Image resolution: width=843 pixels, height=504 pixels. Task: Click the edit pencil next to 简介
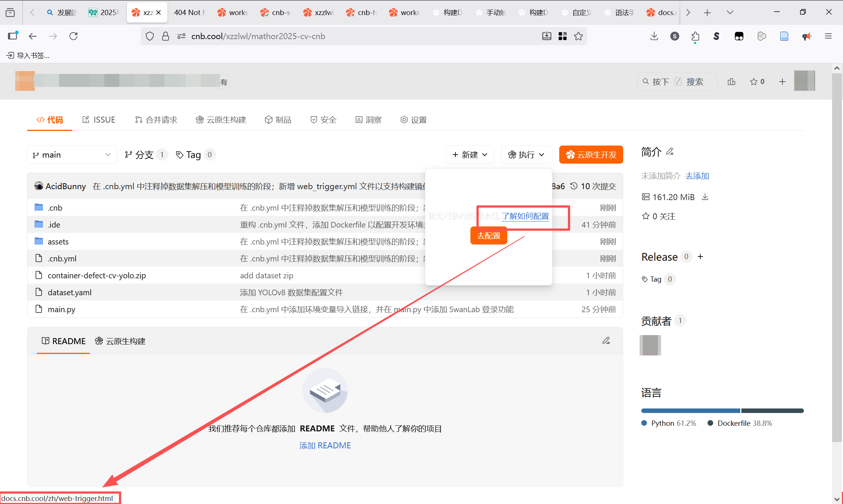670,152
